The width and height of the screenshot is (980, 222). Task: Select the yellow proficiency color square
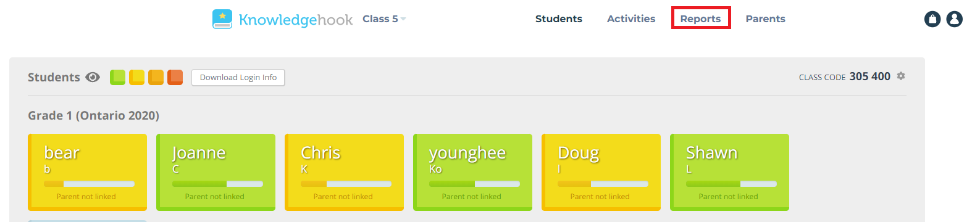136,77
